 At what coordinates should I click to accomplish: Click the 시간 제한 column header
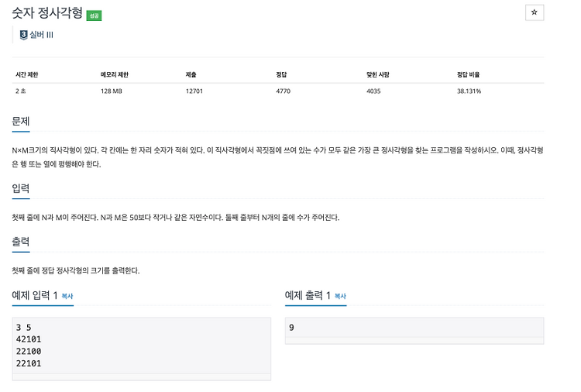point(26,74)
